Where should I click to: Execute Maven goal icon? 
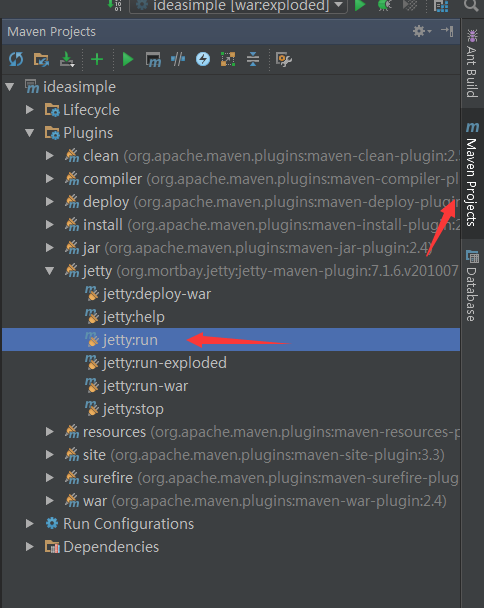[x=153, y=60]
